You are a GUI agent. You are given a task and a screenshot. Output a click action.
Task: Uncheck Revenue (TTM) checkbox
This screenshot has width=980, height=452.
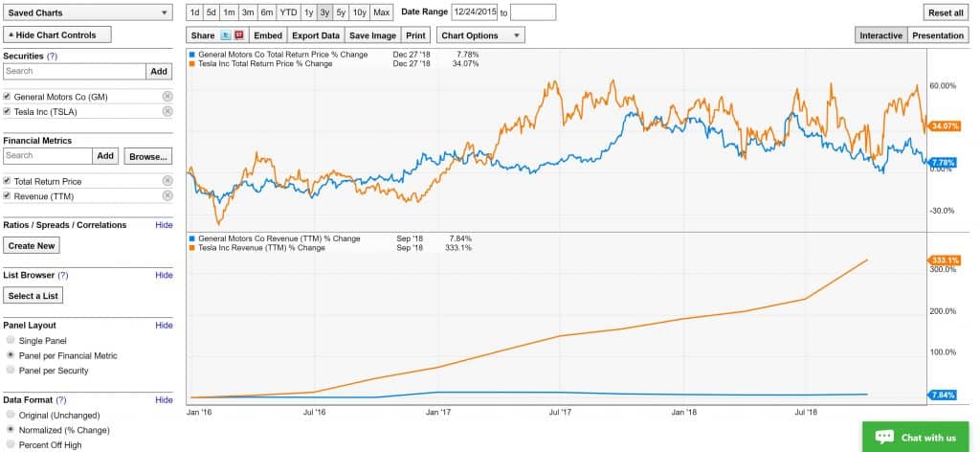(x=7, y=195)
